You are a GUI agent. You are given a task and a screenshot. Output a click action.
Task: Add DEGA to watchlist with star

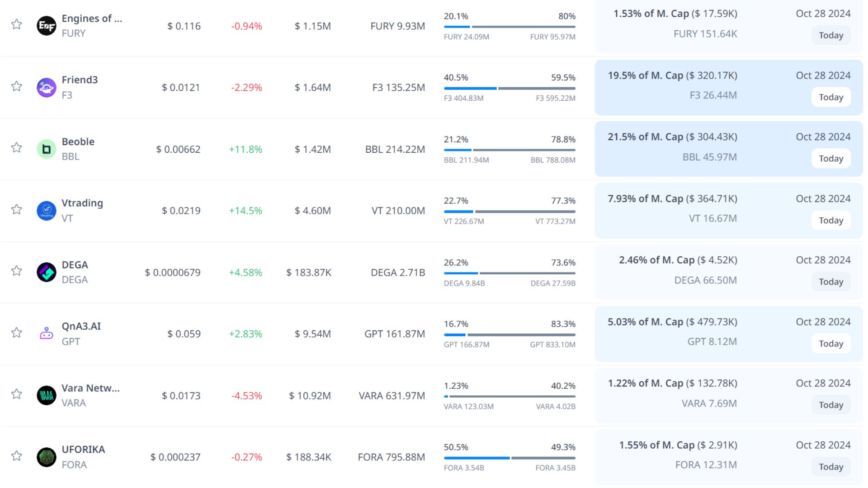17,271
